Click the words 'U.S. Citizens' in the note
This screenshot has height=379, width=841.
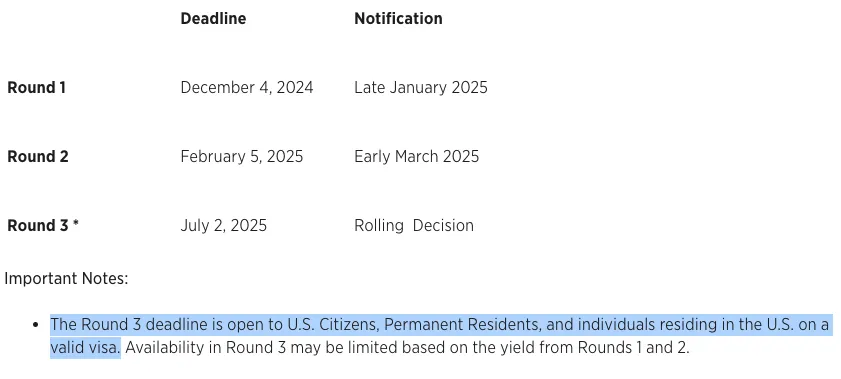(x=333, y=325)
